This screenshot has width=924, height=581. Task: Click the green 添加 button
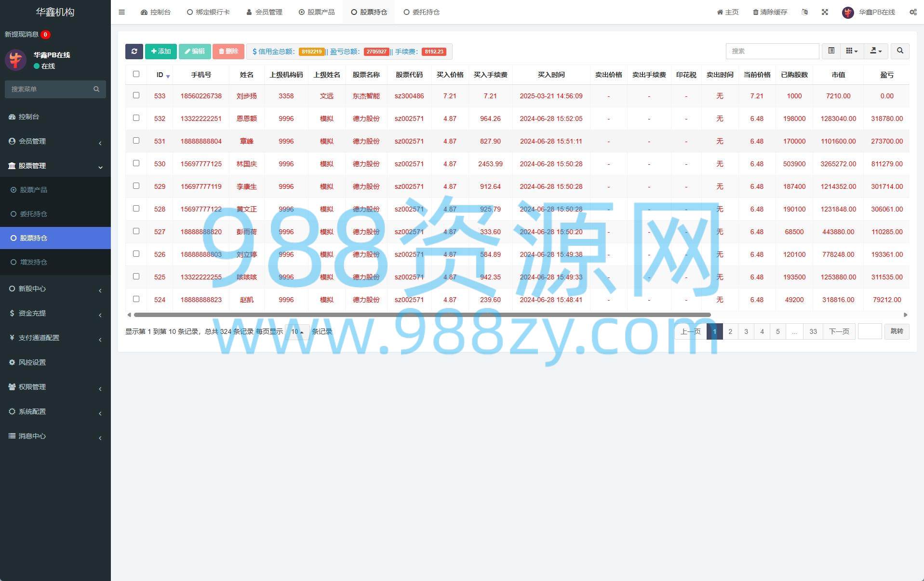coord(161,51)
